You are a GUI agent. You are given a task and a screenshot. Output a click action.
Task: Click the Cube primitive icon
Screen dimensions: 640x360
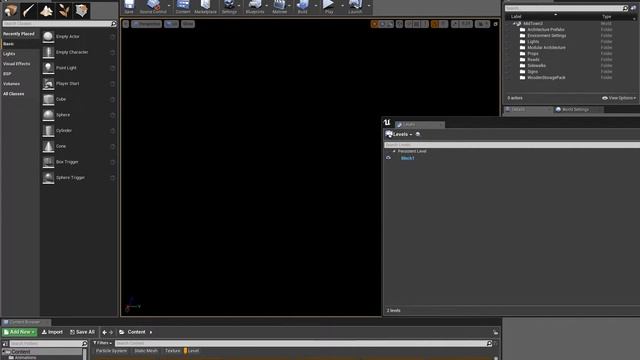coord(48,99)
